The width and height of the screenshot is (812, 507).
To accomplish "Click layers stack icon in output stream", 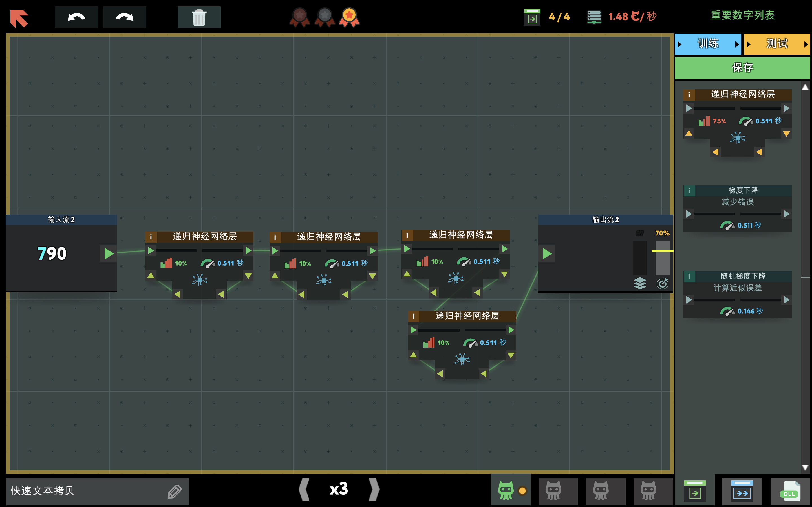I will coord(640,283).
